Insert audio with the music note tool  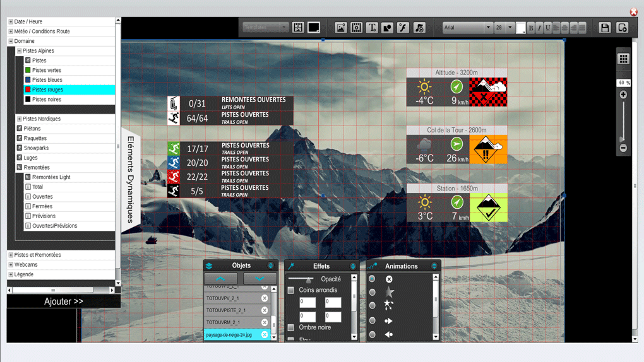click(x=419, y=28)
